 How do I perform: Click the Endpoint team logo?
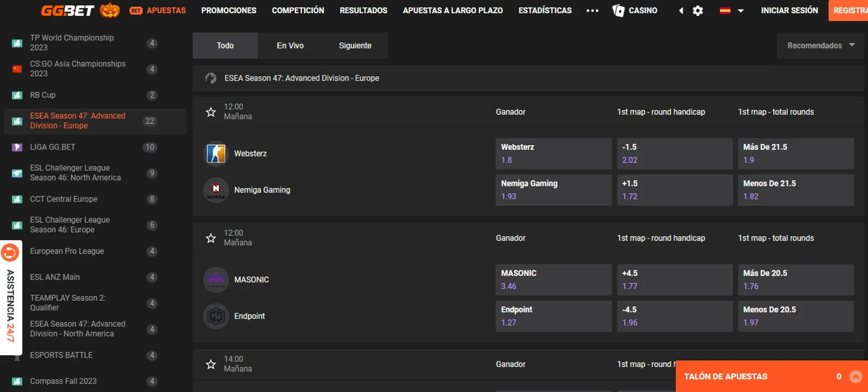click(x=216, y=316)
